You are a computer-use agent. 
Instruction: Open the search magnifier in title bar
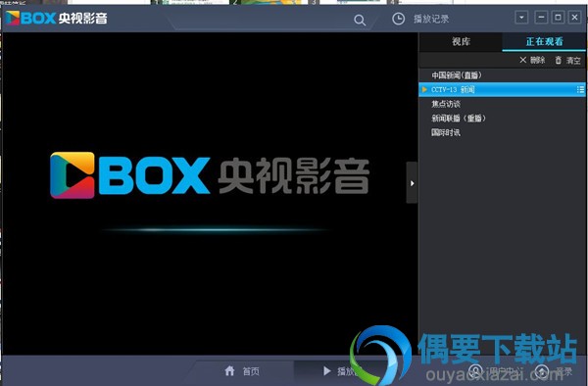360,20
